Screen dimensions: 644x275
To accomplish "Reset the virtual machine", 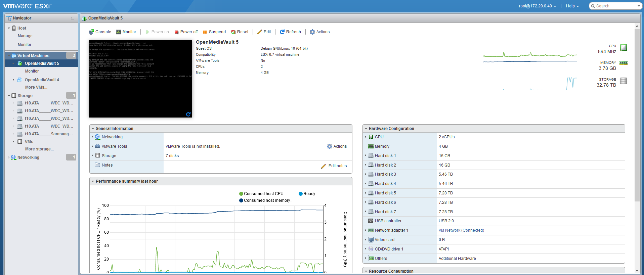I will click(x=240, y=32).
